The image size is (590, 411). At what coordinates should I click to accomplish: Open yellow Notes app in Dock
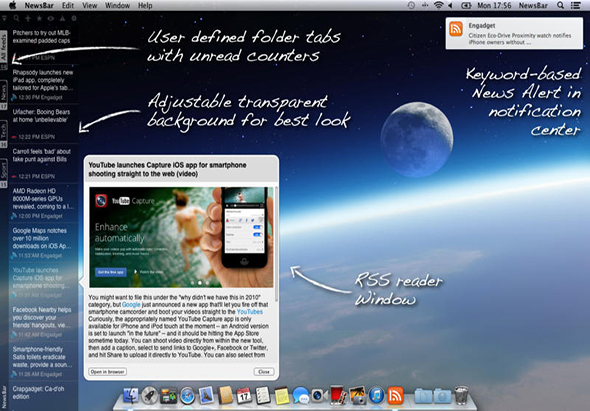click(281, 396)
